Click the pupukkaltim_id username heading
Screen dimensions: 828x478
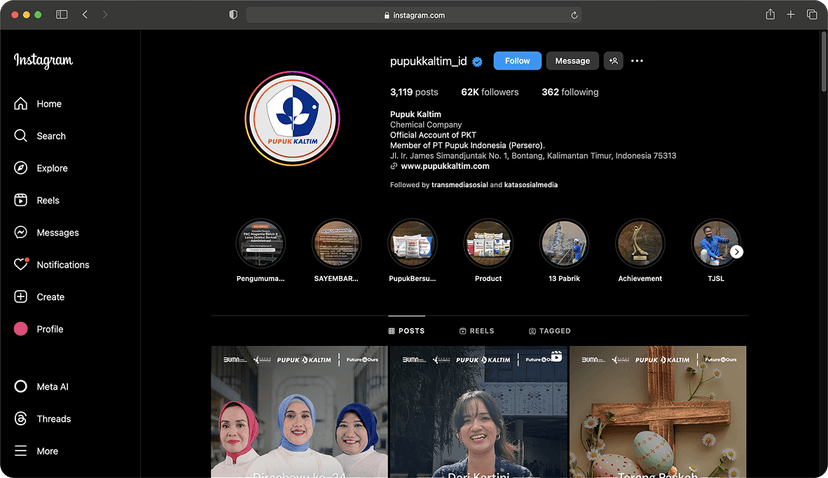(428, 61)
